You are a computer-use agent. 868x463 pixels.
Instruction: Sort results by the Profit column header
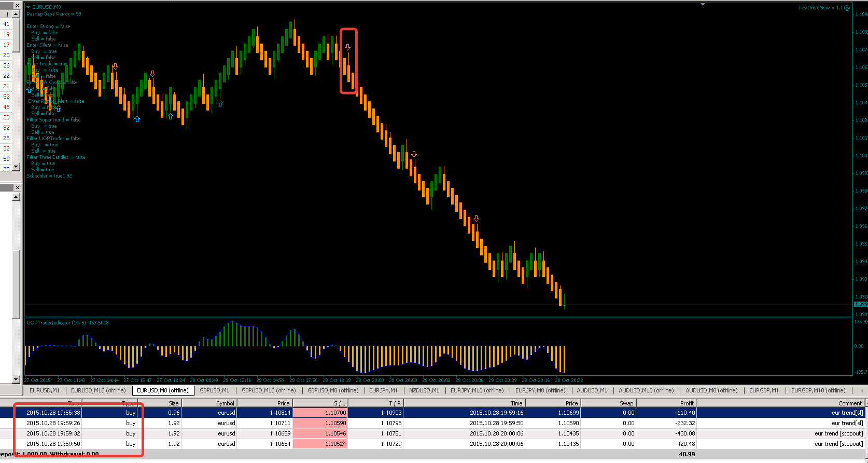click(x=666, y=403)
